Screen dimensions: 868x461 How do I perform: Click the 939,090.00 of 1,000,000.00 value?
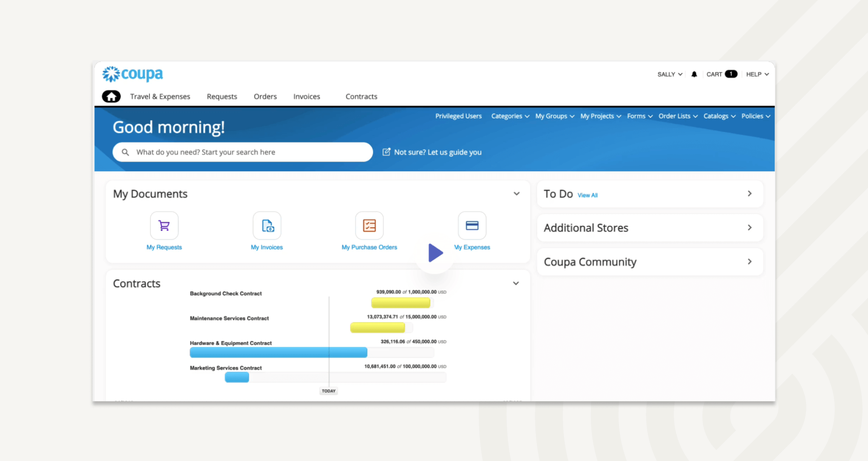[x=411, y=292]
